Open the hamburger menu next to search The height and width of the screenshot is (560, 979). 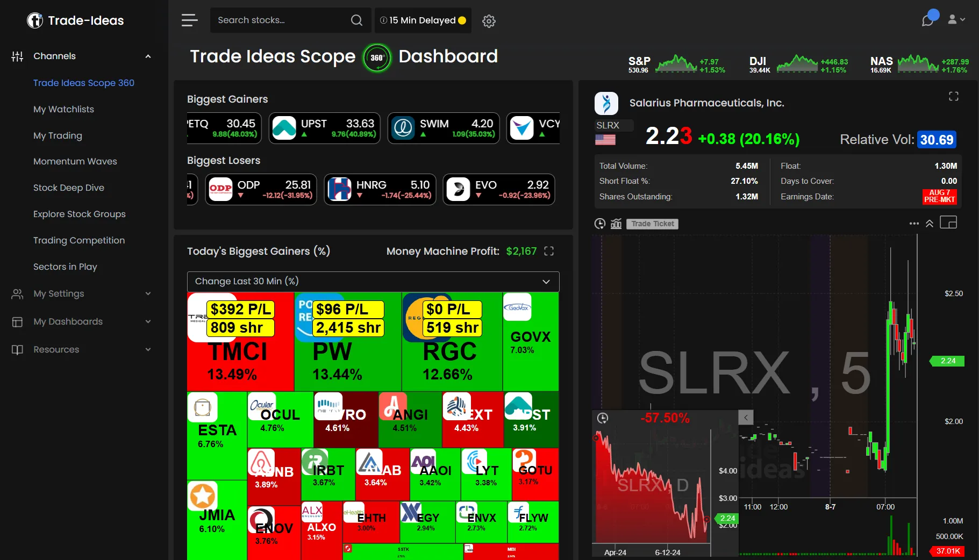click(x=189, y=20)
